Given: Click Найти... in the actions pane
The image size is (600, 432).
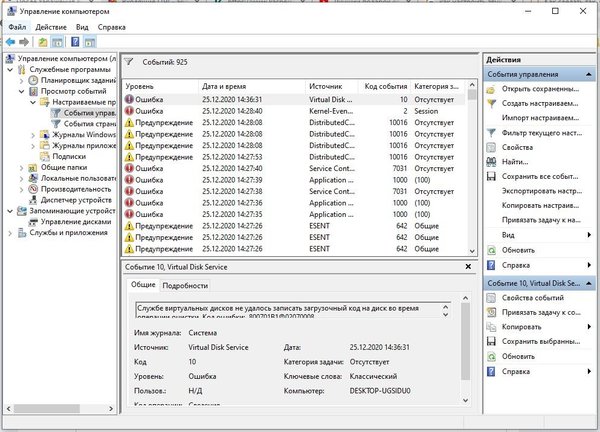Looking at the screenshot, I should pos(518,161).
